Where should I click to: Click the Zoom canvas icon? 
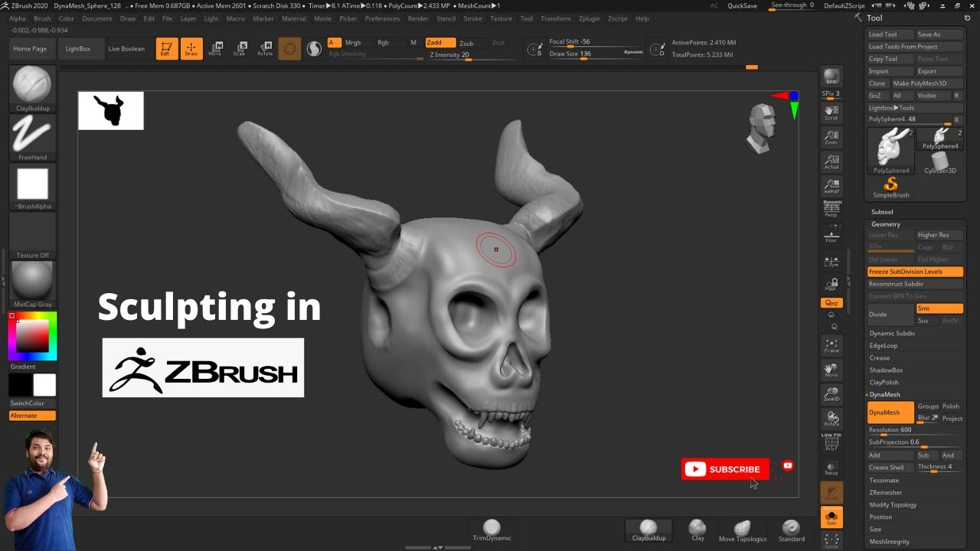coord(831,138)
